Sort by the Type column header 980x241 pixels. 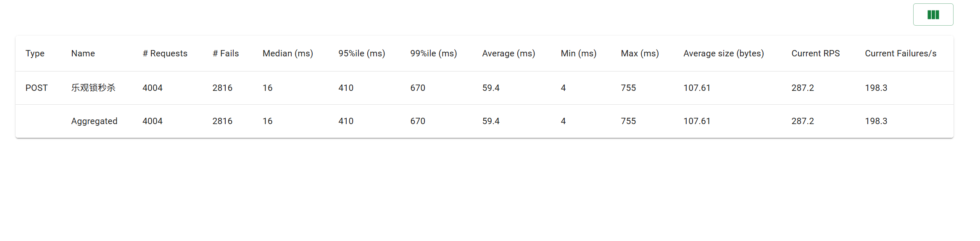tap(35, 53)
